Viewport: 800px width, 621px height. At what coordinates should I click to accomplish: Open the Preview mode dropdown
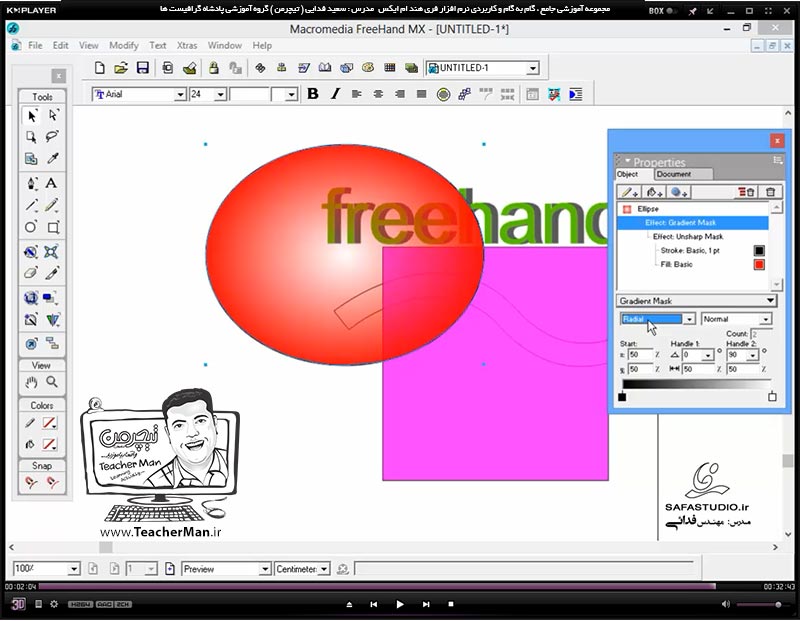(x=265, y=569)
